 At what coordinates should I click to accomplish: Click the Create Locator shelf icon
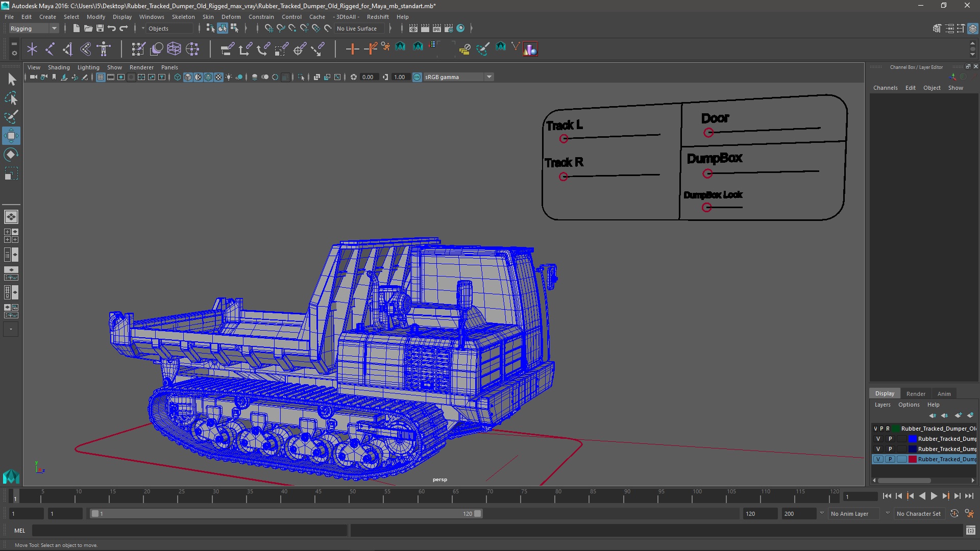[x=32, y=49]
